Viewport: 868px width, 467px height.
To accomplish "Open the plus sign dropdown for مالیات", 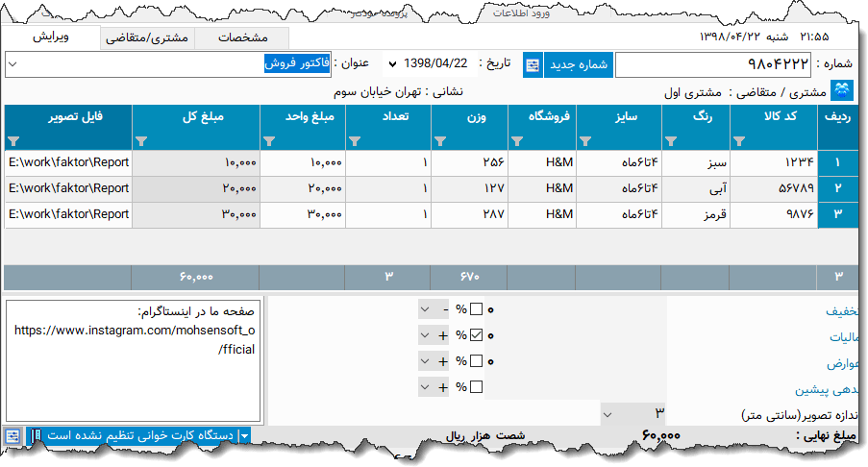I will pos(425,335).
